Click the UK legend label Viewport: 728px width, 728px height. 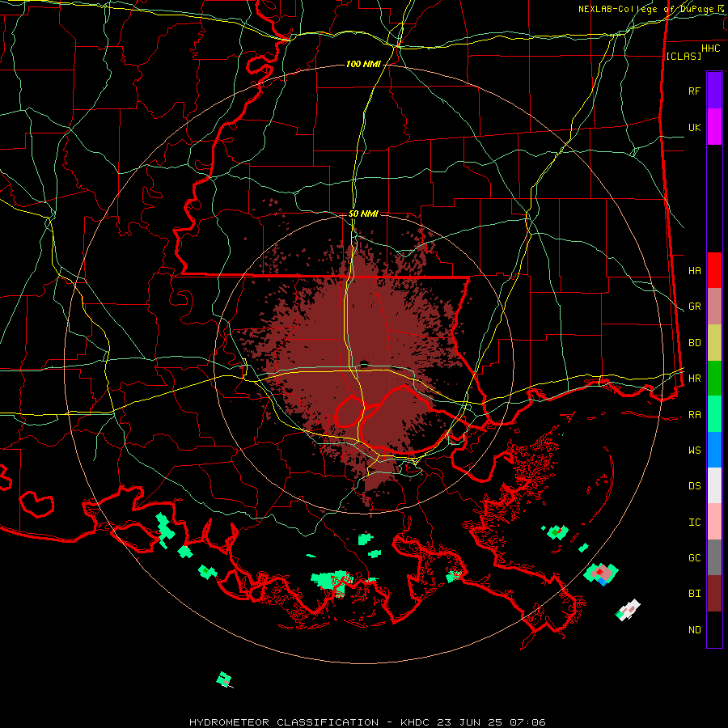[695, 127]
